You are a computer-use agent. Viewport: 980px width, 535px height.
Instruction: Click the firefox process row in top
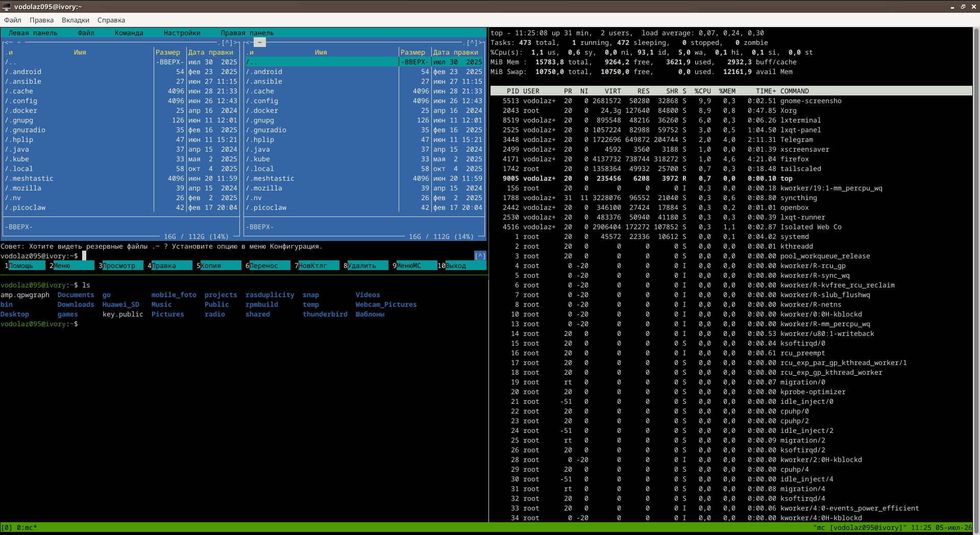731,159
